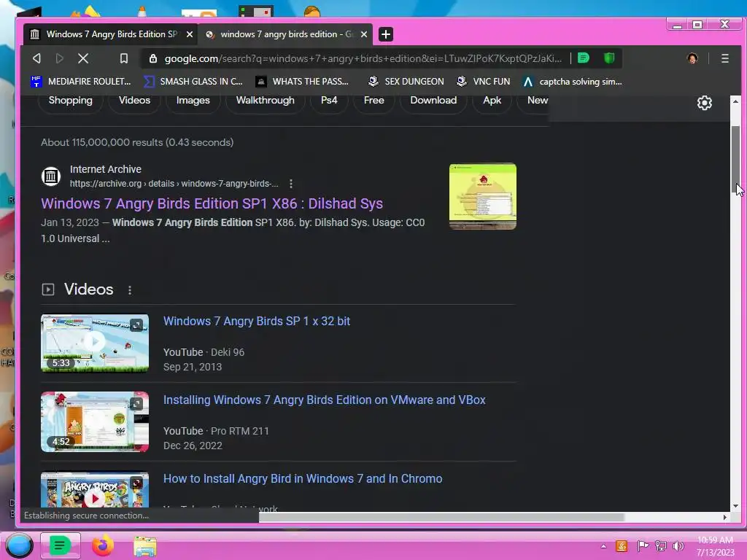Play the 4:52 video thumbnail
The height and width of the screenshot is (560, 747).
[x=95, y=422]
